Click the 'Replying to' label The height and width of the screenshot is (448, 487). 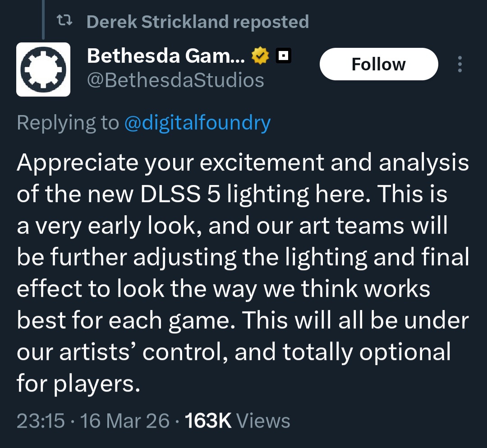pyautogui.click(x=68, y=123)
